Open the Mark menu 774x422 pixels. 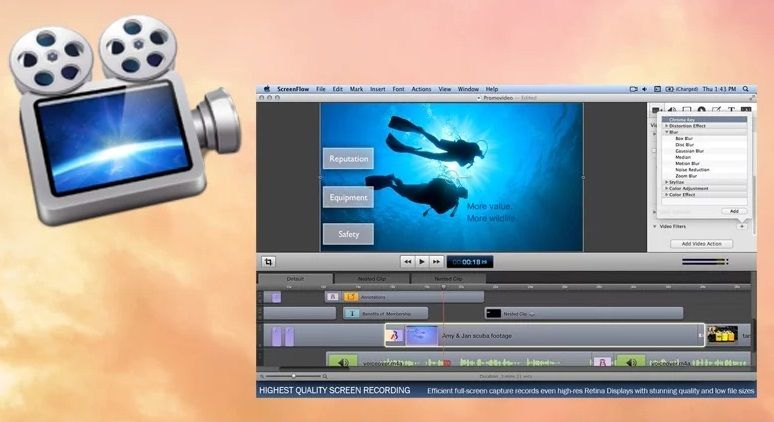pos(356,89)
